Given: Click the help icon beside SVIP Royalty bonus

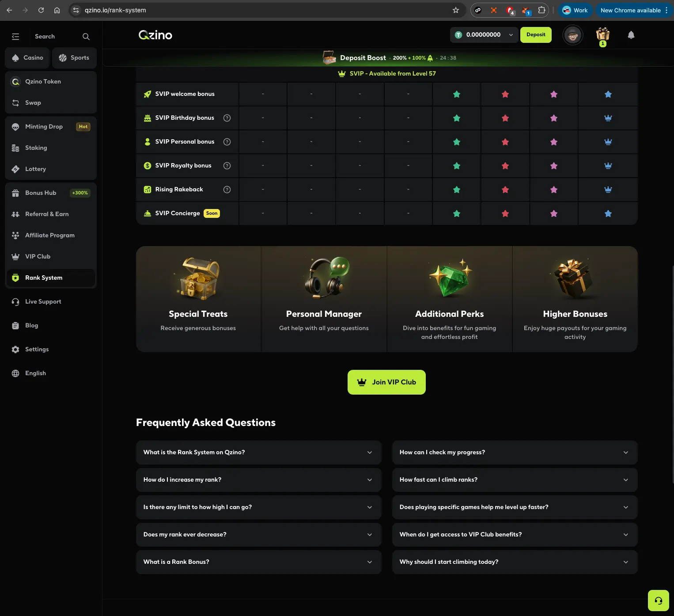Looking at the screenshot, I should pyautogui.click(x=227, y=166).
